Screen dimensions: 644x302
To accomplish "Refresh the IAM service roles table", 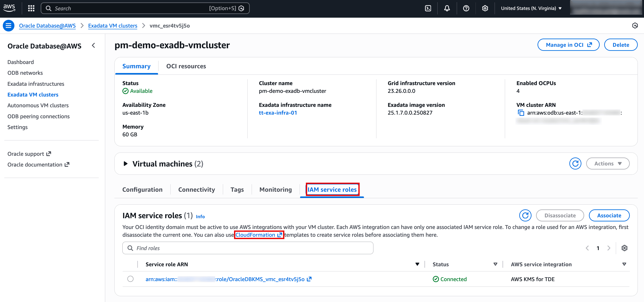I will [x=525, y=215].
